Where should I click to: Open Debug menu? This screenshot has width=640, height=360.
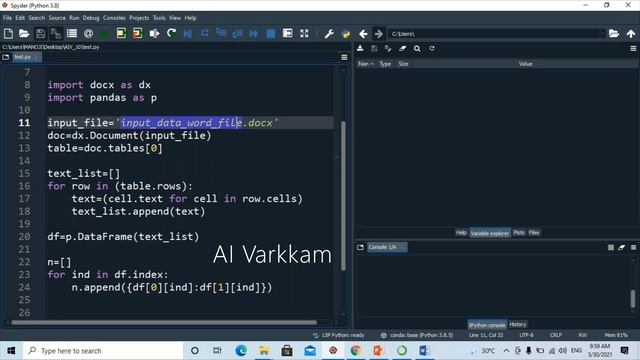[91, 18]
